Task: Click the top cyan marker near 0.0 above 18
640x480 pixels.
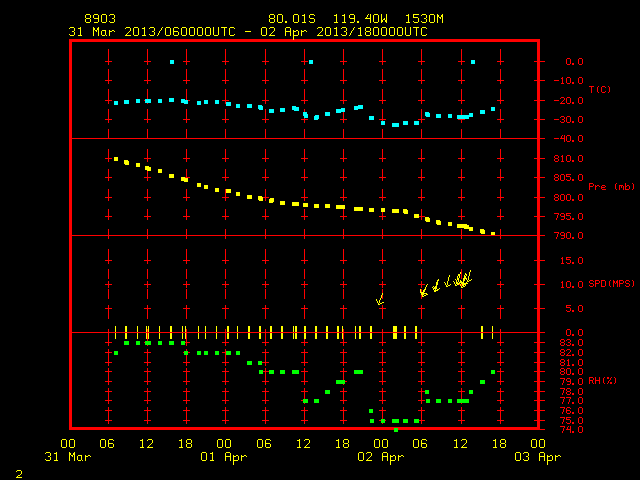Action: [172, 62]
